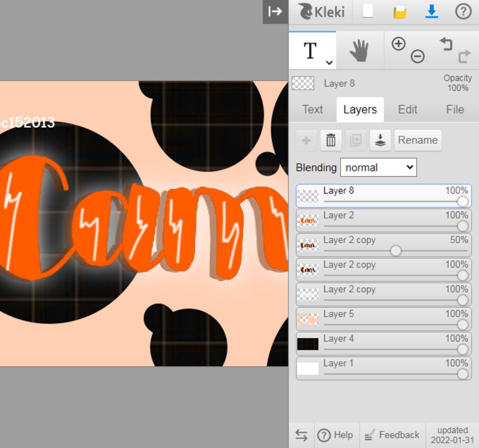Click the updated 2022-01-31 changelog link
Viewport: 479px width, 448px height.
pos(452,435)
